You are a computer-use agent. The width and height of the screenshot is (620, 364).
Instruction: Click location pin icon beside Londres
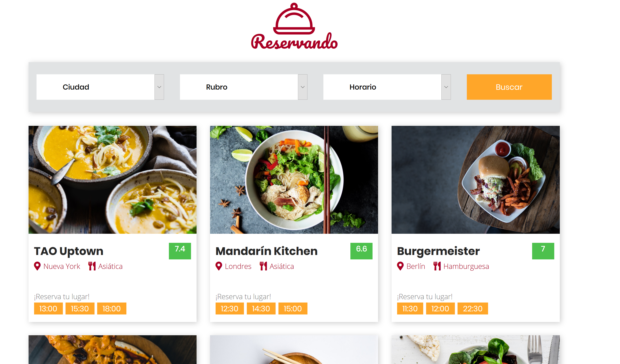click(x=219, y=266)
